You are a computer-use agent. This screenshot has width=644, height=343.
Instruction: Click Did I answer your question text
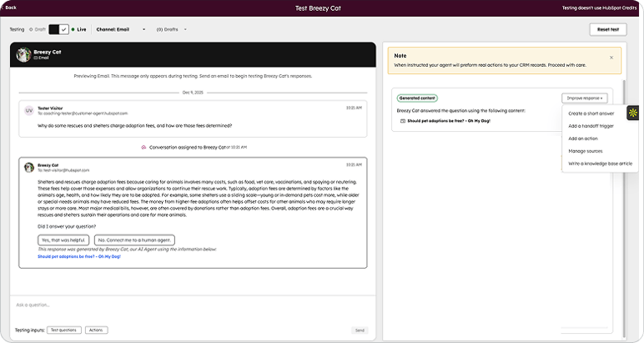point(67,226)
